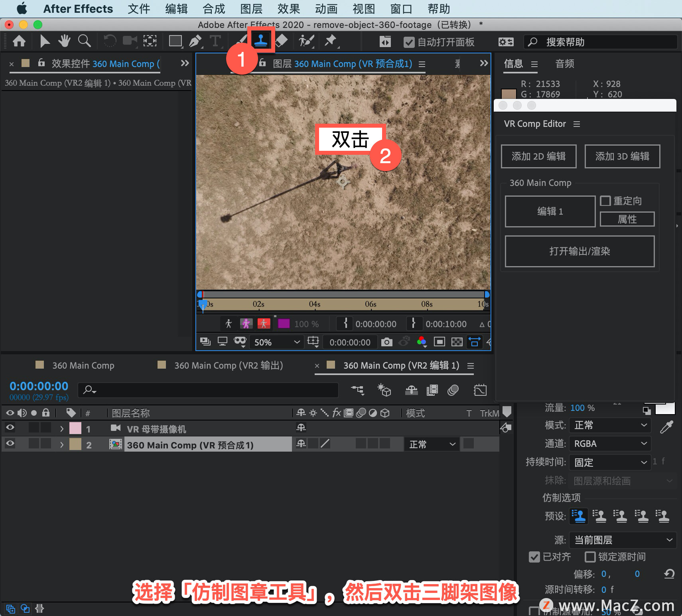Open the 源 当前图层 dropdown
The height and width of the screenshot is (616, 682).
coord(623,540)
